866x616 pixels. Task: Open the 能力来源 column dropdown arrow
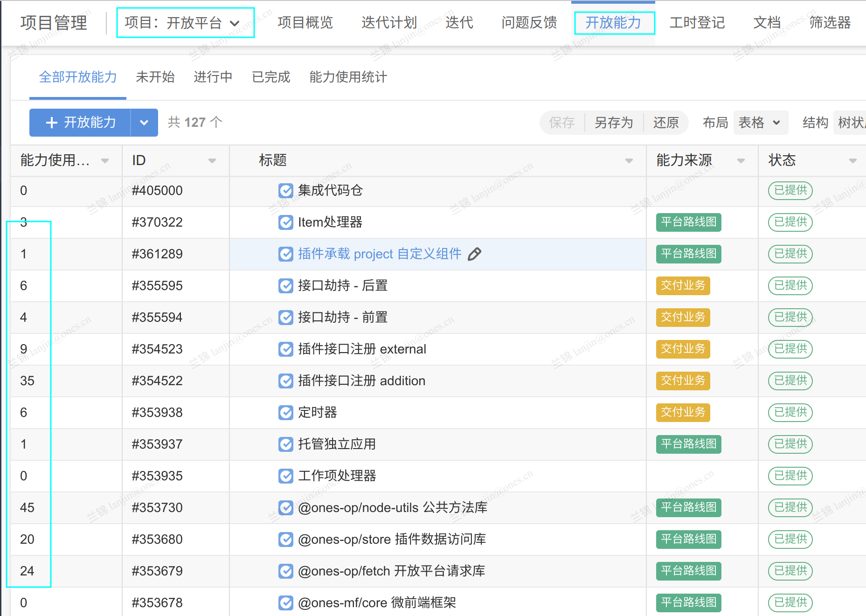click(x=741, y=161)
